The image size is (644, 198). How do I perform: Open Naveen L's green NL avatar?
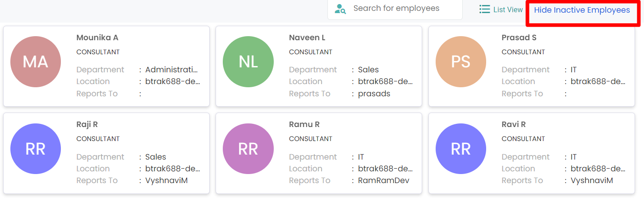pyautogui.click(x=248, y=62)
